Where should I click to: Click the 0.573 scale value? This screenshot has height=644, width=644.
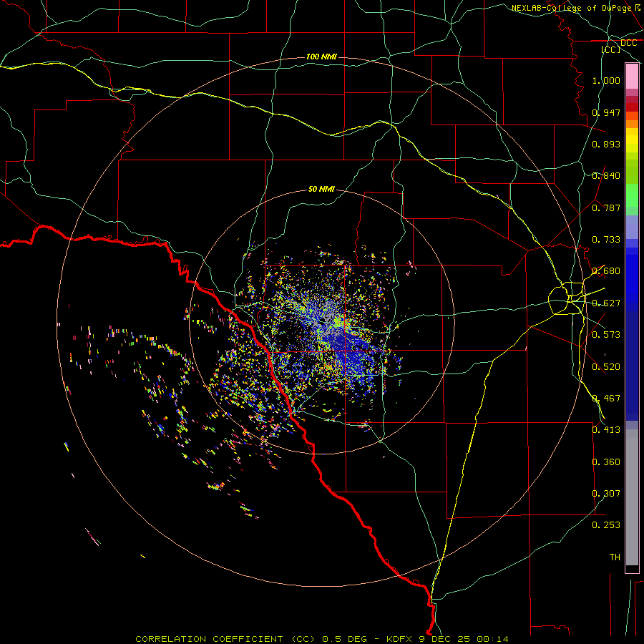point(606,335)
